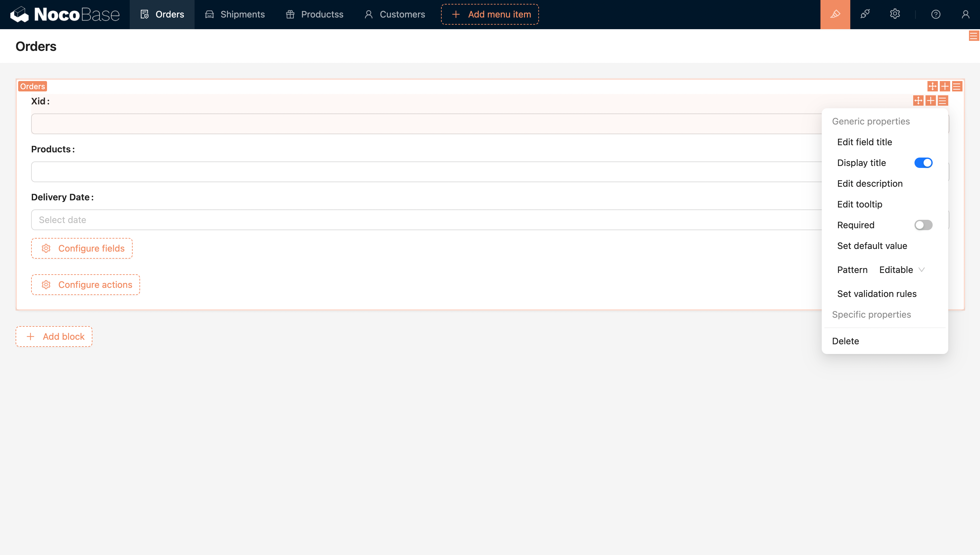The image size is (980, 555).
Task: Click the Add block plus icon
Action: click(x=30, y=337)
